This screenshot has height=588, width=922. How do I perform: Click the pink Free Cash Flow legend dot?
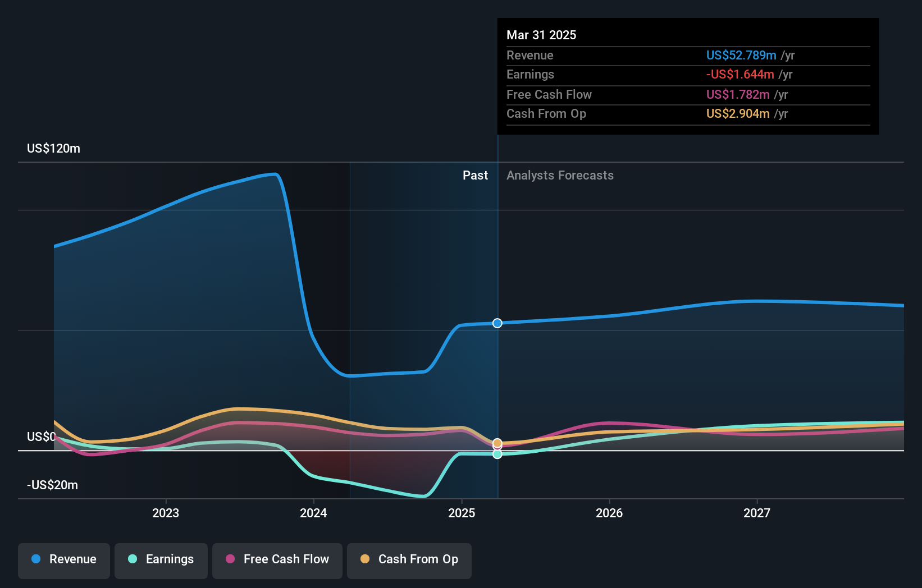point(230,559)
